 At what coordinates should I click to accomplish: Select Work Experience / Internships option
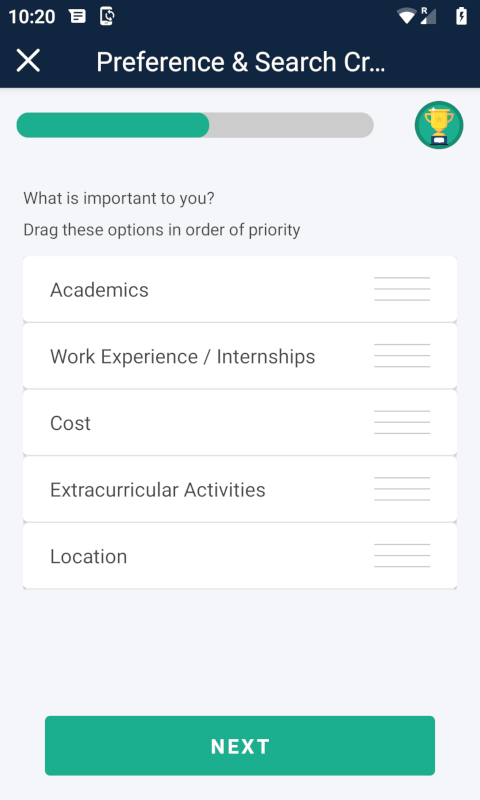[x=240, y=356]
